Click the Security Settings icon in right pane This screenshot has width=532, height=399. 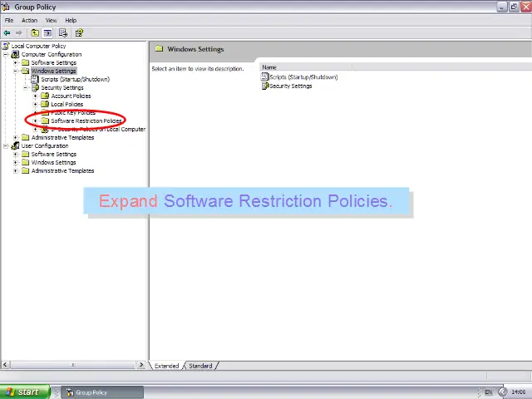[x=265, y=86]
